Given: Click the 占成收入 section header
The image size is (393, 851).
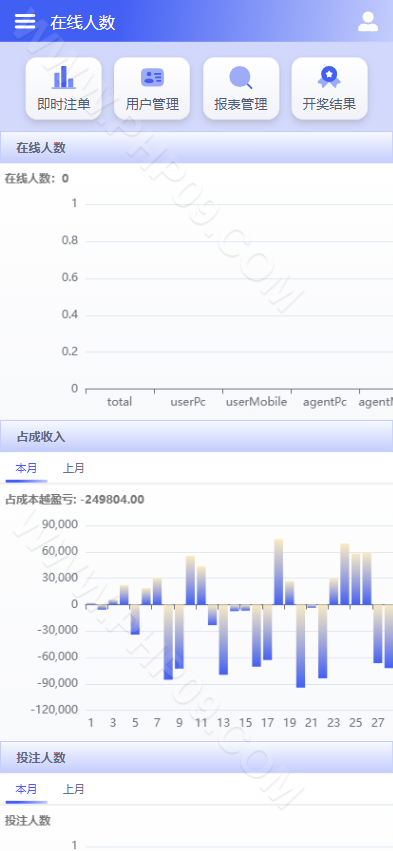Looking at the screenshot, I should pos(196,436).
